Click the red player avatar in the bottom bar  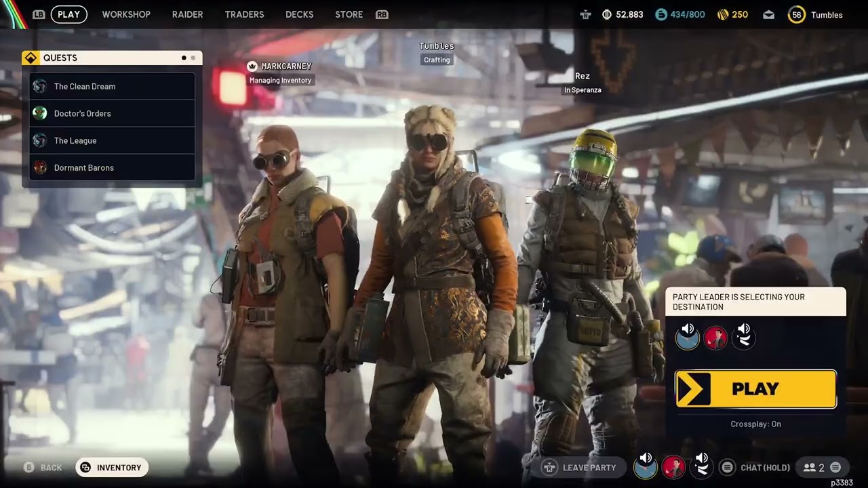pos(673,466)
